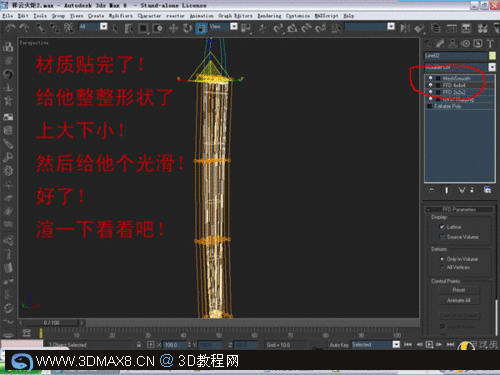The width and height of the screenshot is (500, 375).
Task: Click the Reset control points button
Action: (x=459, y=290)
